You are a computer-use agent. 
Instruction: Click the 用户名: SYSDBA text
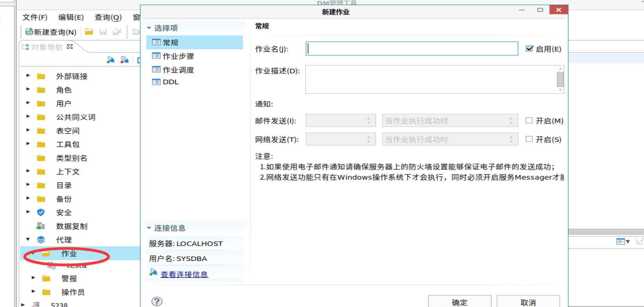(178, 258)
